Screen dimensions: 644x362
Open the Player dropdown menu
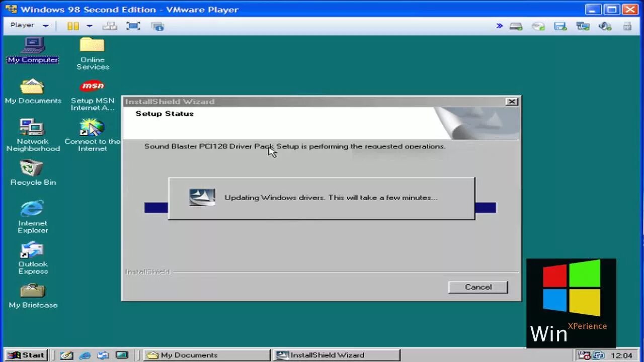point(29,25)
